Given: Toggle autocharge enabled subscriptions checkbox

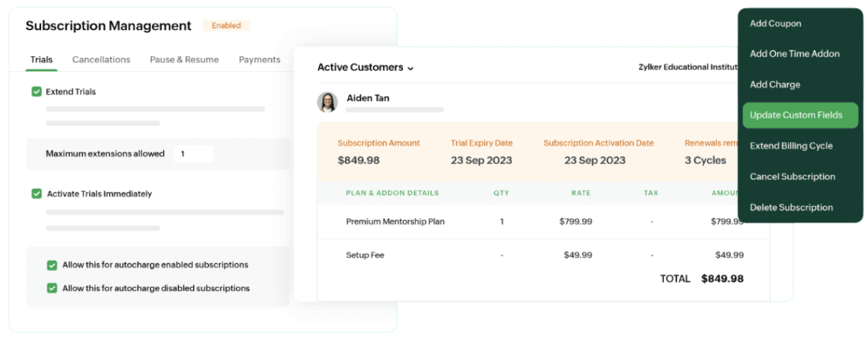Looking at the screenshot, I should coord(52,265).
